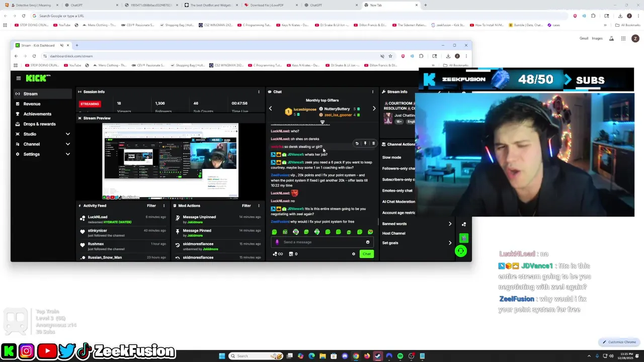Bookmark the Kick dashboard page with star
Image resolution: width=644 pixels, height=362 pixels.
(x=390, y=56)
